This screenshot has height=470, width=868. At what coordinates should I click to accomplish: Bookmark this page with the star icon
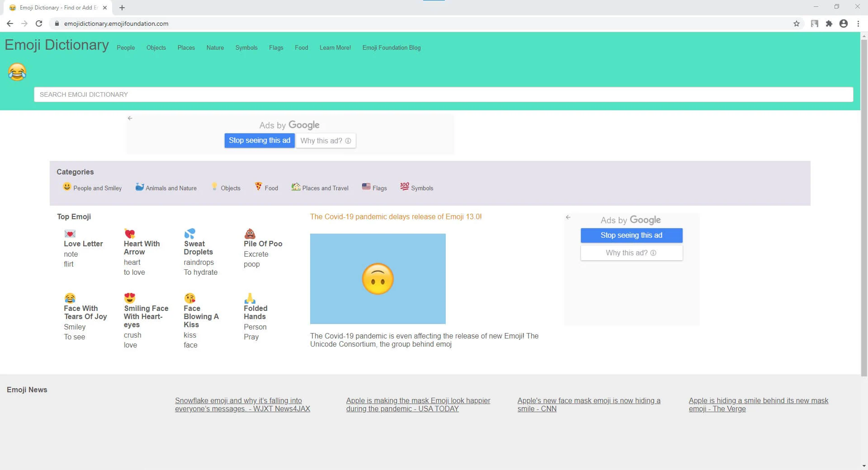(x=797, y=23)
